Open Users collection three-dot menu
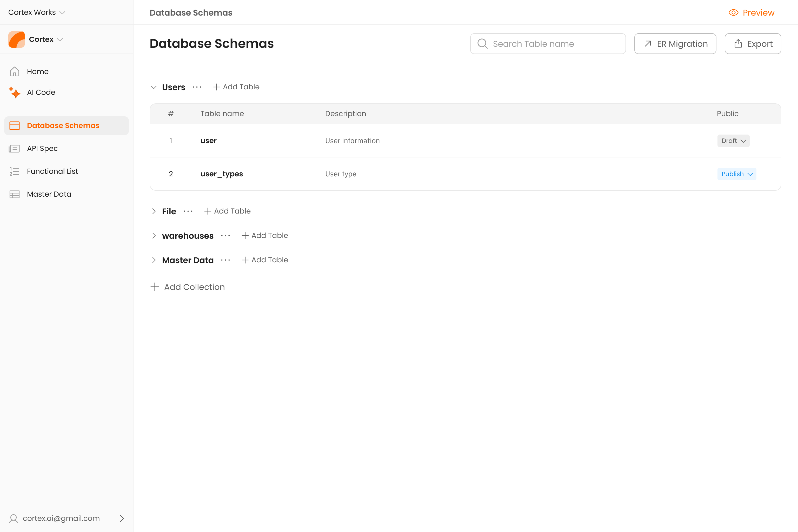 197,87
